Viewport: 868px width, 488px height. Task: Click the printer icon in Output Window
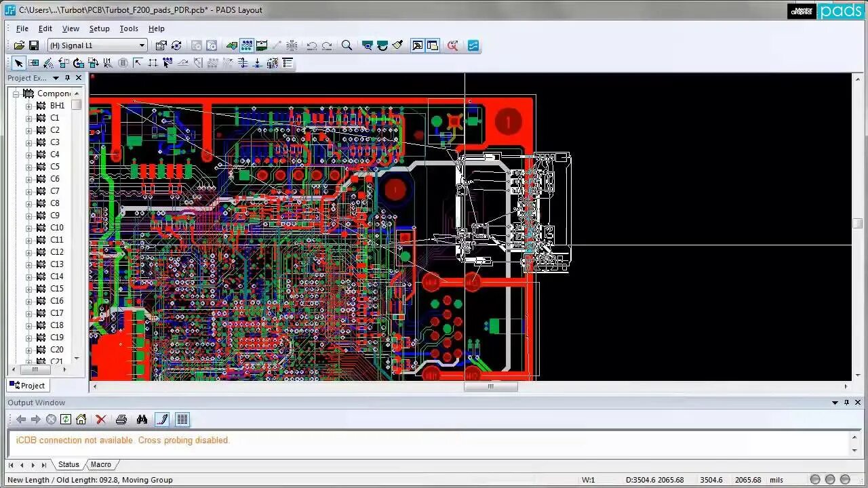coord(121,420)
